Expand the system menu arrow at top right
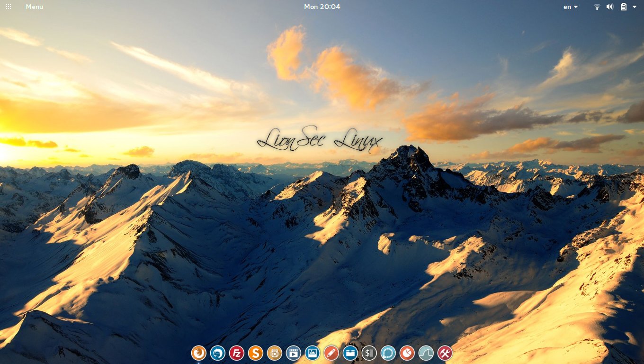Viewport: 644px width, 364px height. pyautogui.click(x=635, y=7)
